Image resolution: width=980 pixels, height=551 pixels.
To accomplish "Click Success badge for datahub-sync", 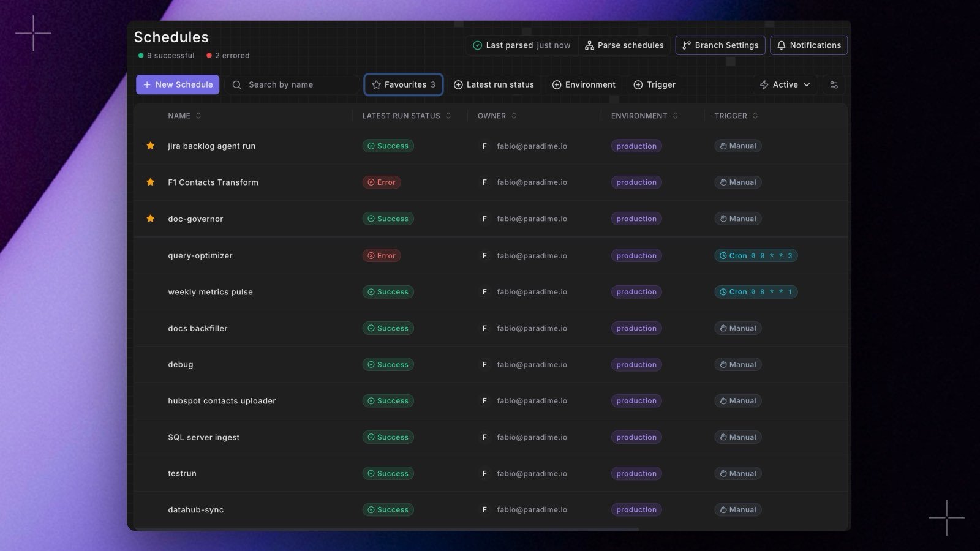I will tap(388, 509).
